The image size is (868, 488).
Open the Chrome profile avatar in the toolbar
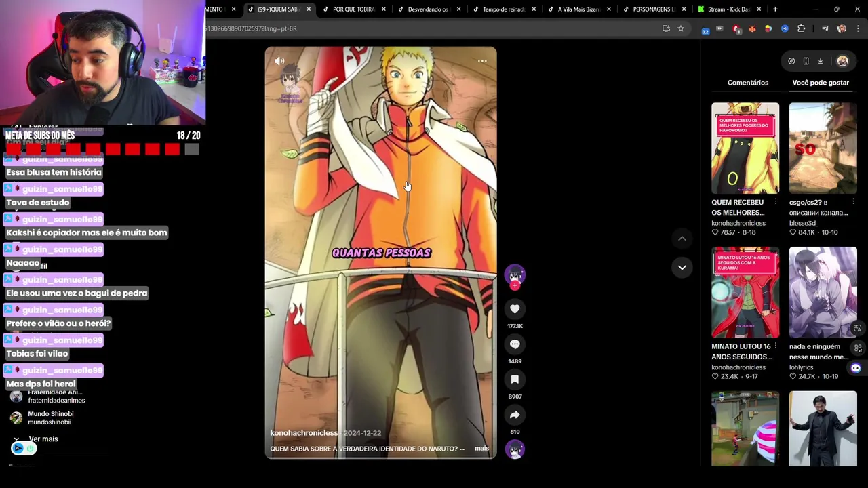point(842,28)
